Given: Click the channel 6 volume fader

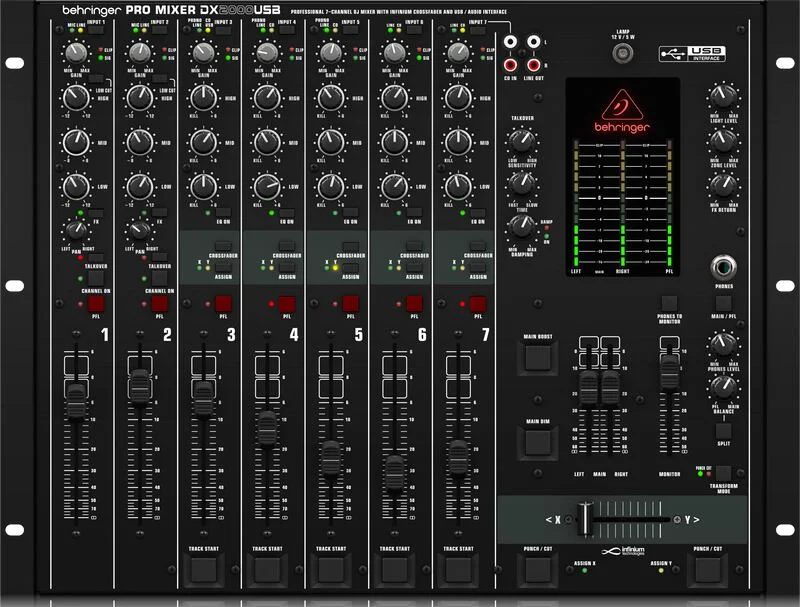Looking at the screenshot, I should [x=395, y=470].
